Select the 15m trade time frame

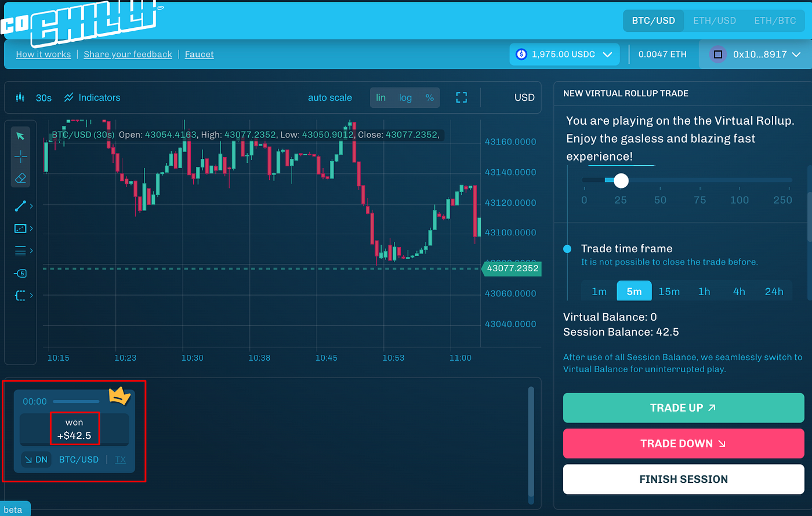(x=669, y=291)
